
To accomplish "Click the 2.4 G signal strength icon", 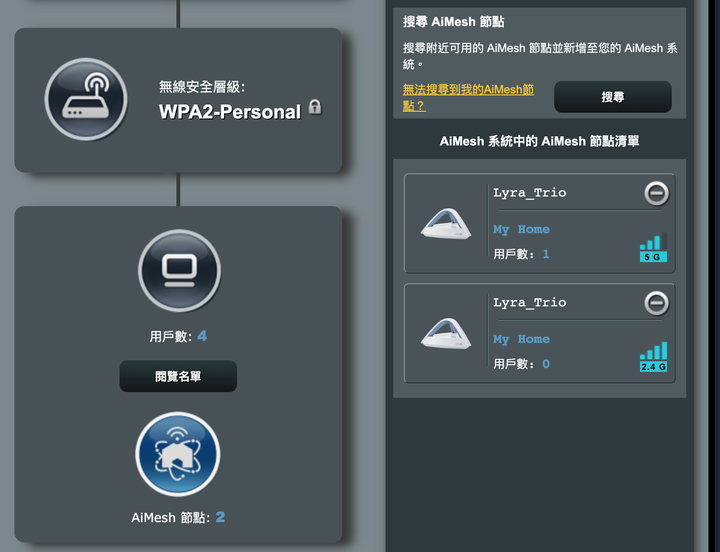I will 653,357.
